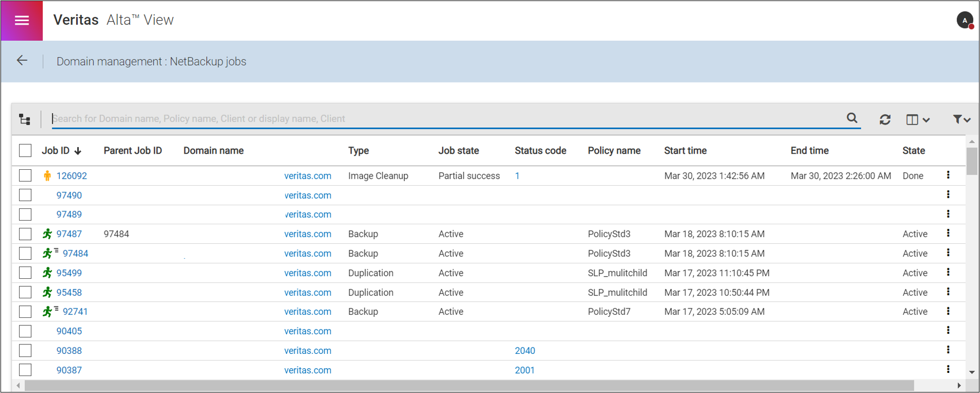Open actions menu for job 97487
Image resolution: width=980 pixels, height=393 pixels.
tap(948, 233)
